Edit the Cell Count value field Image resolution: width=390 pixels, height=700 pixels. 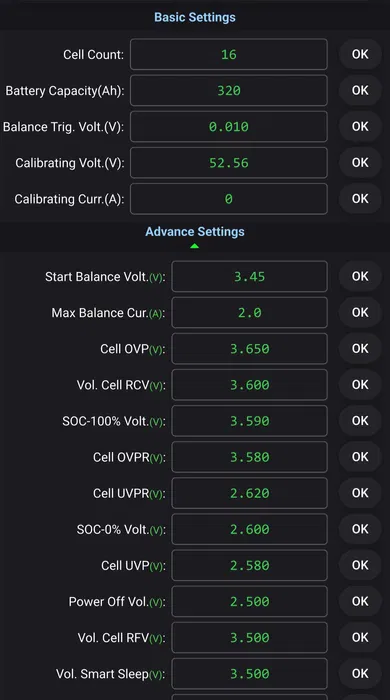click(x=228, y=54)
